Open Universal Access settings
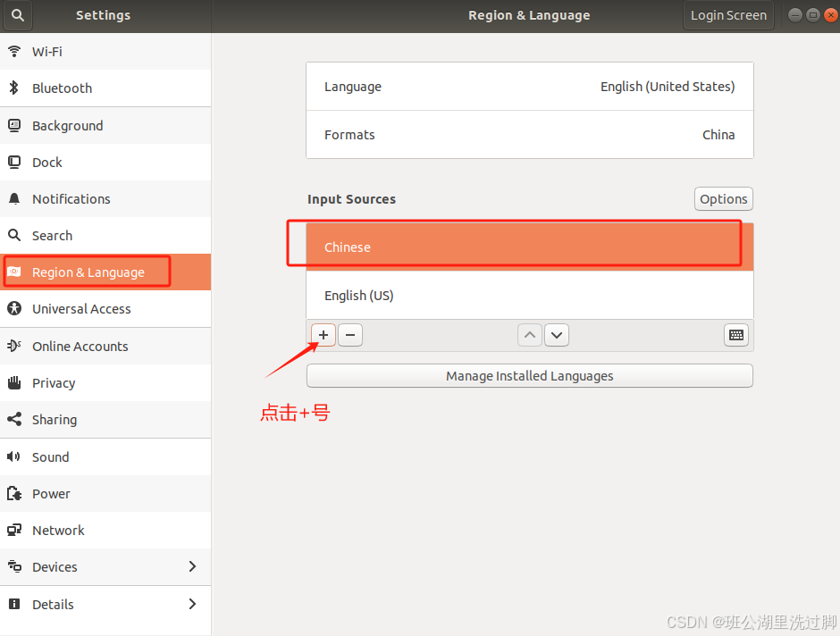This screenshot has width=840, height=636. 105,308
